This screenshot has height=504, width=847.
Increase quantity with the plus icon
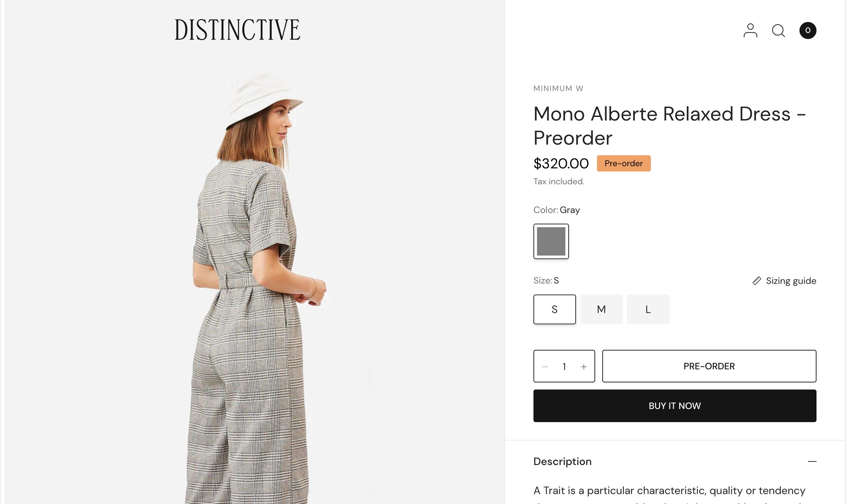(x=583, y=366)
